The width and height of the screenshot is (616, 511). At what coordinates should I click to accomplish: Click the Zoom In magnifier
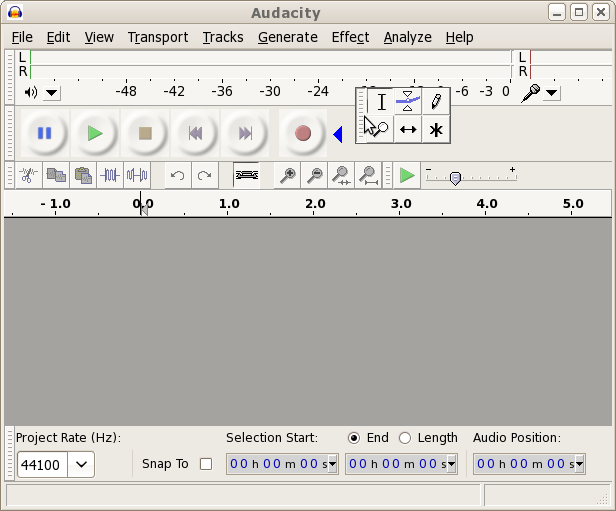[x=288, y=176]
